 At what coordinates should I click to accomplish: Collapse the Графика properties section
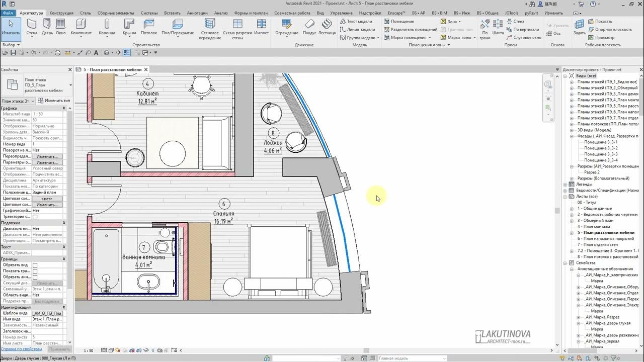click(x=64, y=108)
